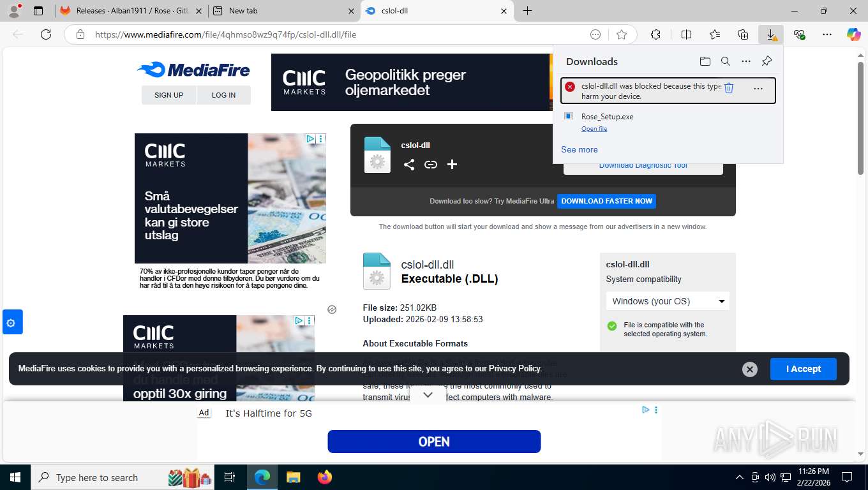Add cslol-dll to my files plus icon
This screenshot has height=490, width=868.
click(452, 165)
